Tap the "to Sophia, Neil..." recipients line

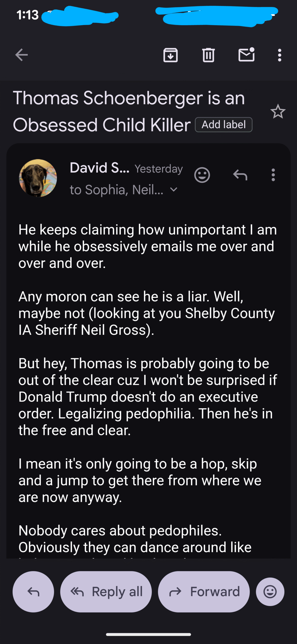[116, 190]
